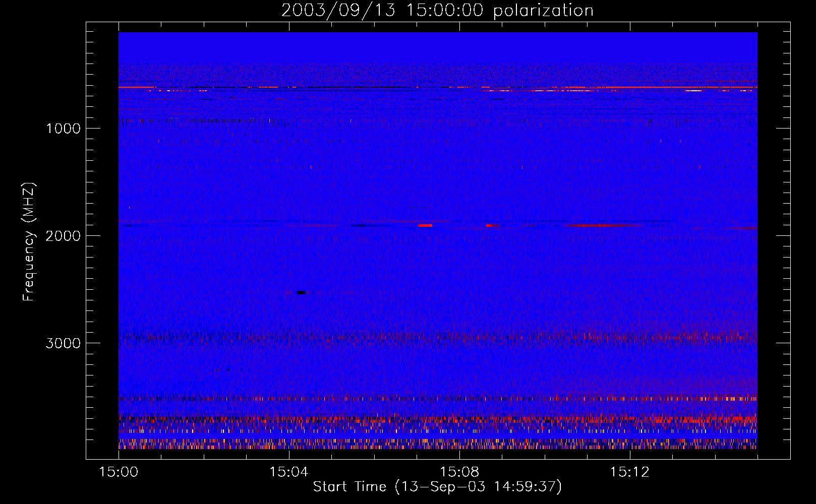This screenshot has height=504, width=816.
Task: Click the black spot near 15:04 below 2000 MHz
Action: (301, 292)
